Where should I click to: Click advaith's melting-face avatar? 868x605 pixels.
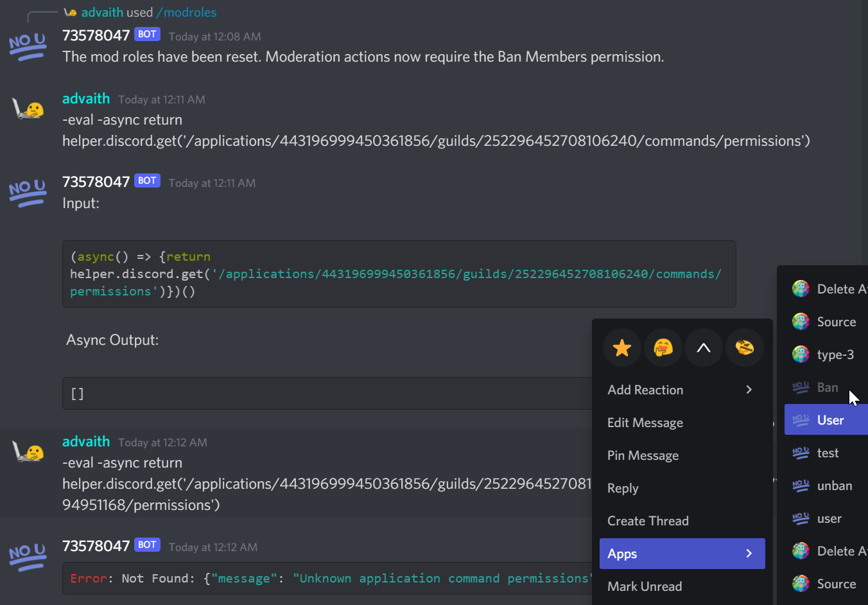[x=28, y=108]
